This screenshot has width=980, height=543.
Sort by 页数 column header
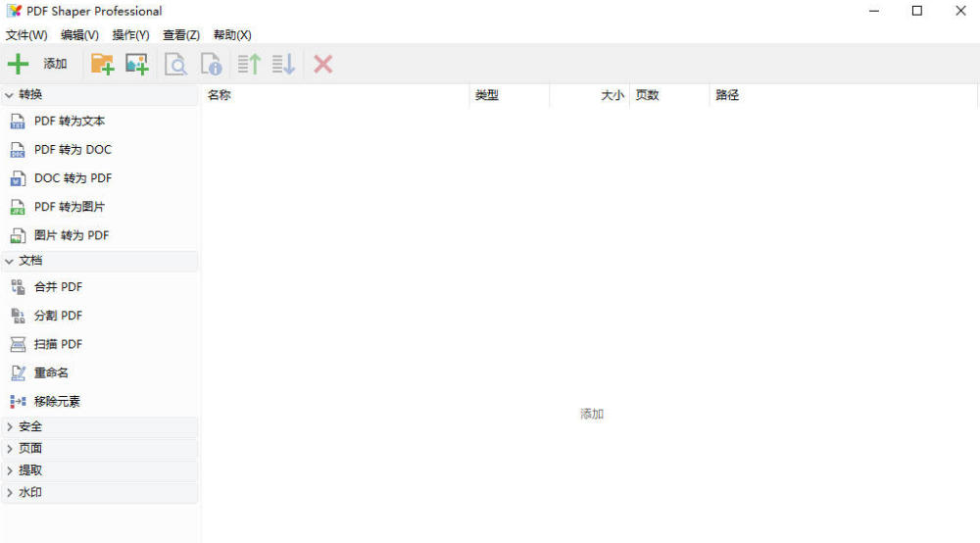[x=669, y=96]
